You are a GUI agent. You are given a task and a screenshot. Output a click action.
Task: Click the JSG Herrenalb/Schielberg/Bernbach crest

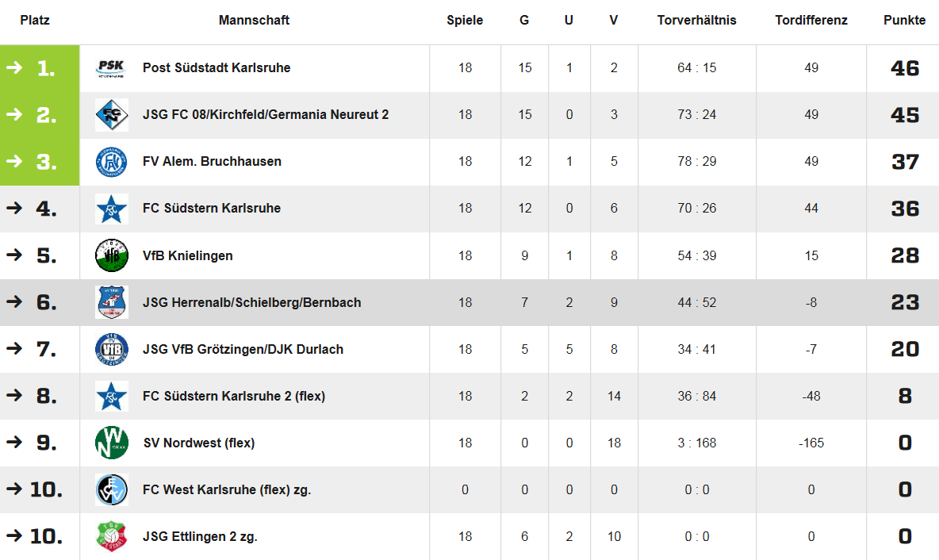(111, 302)
